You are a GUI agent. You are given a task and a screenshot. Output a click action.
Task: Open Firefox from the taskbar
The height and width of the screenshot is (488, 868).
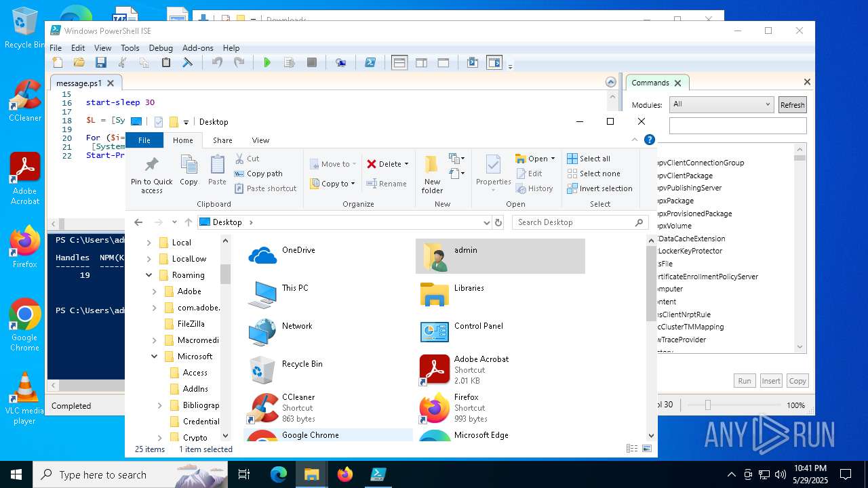pos(345,474)
